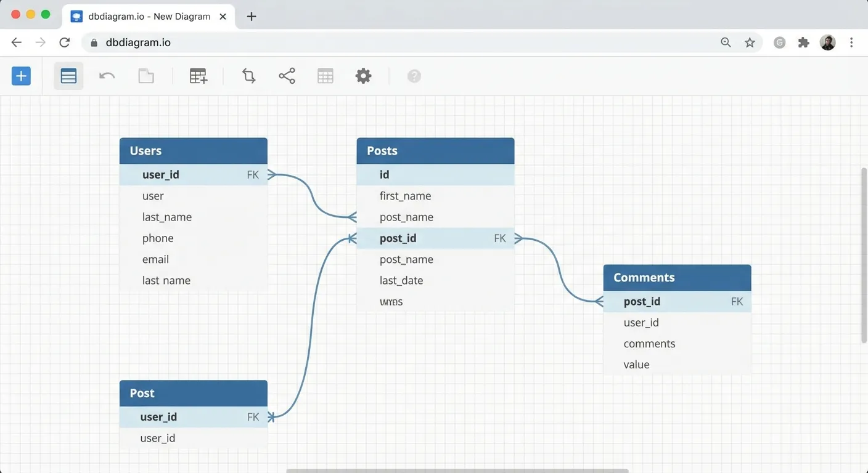Screen dimensions: 868x473
Task: Click the blue plus new diagram button
Action: (21, 76)
